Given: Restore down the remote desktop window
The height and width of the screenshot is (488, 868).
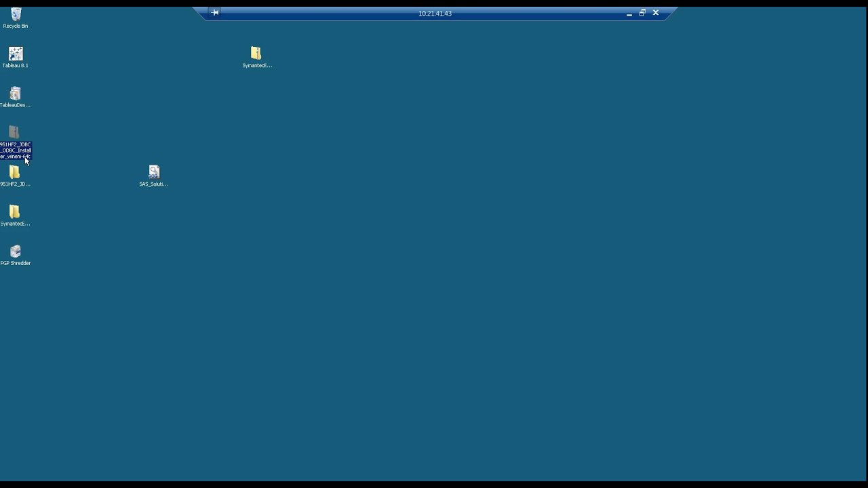Looking at the screenshot, I should pyautogui.click(x=642, y=13).
